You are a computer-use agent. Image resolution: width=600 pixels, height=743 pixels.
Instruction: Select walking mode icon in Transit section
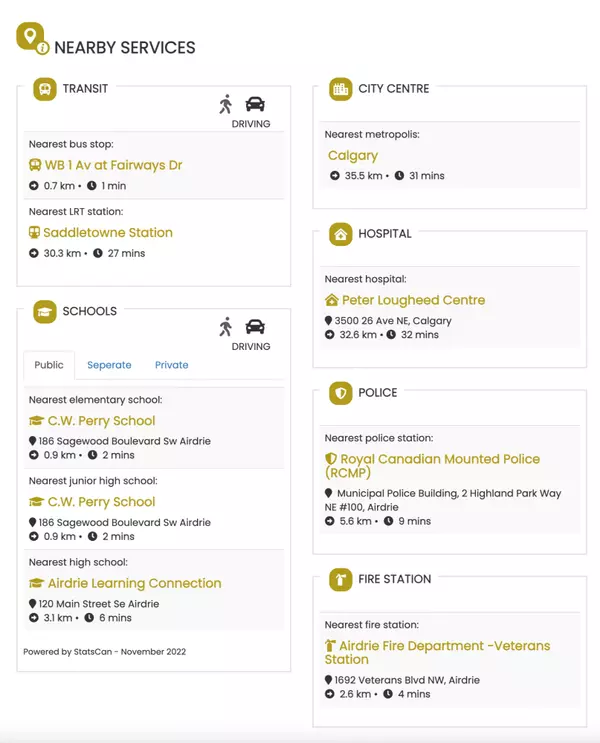[226, 104]
